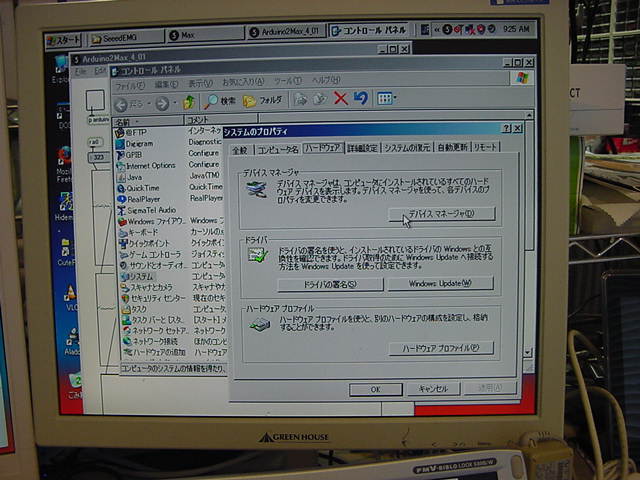Open Automatic Updates tab (自動更新)
Viewport: 640px width, 480px height.
coord(452,147)
